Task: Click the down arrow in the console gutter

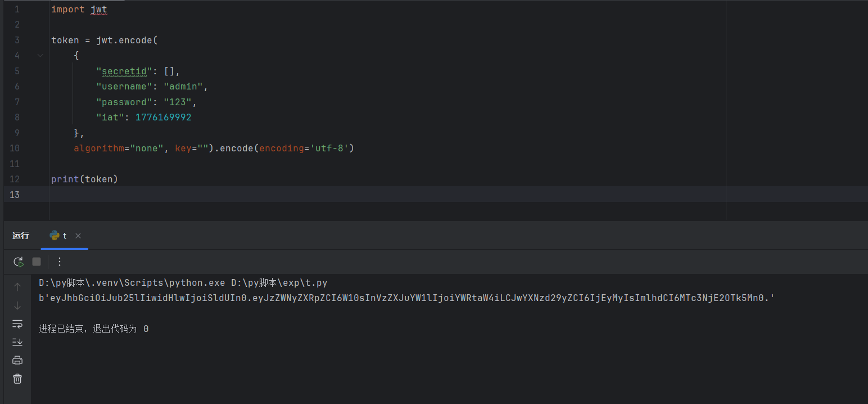Action: pyautogui.click(x=17, y=306)
